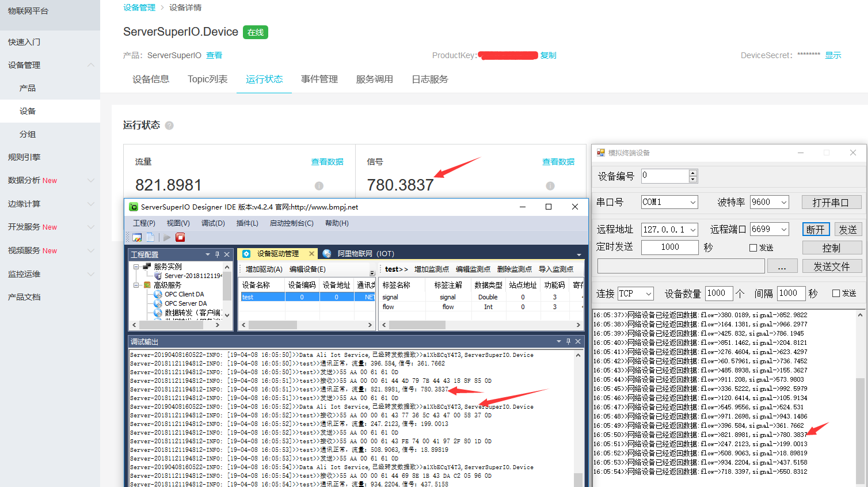Click the shield icon next to Server-2018112119
Image resolution: width=868 pixels, height=487 pixels.
coord(158,276)
